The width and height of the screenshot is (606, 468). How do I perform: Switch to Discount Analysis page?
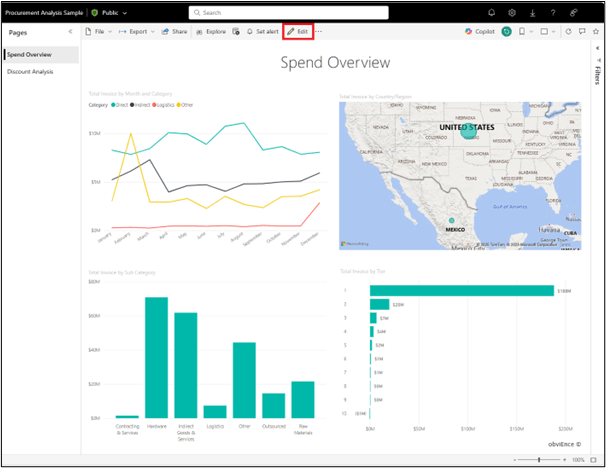(30, 71)
